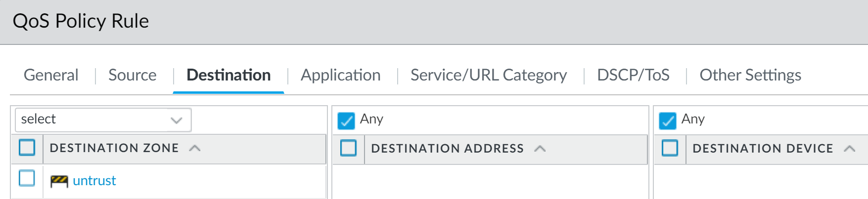Click the untrust zone link
Screen dimensions: 868x199
coord(94,181)
